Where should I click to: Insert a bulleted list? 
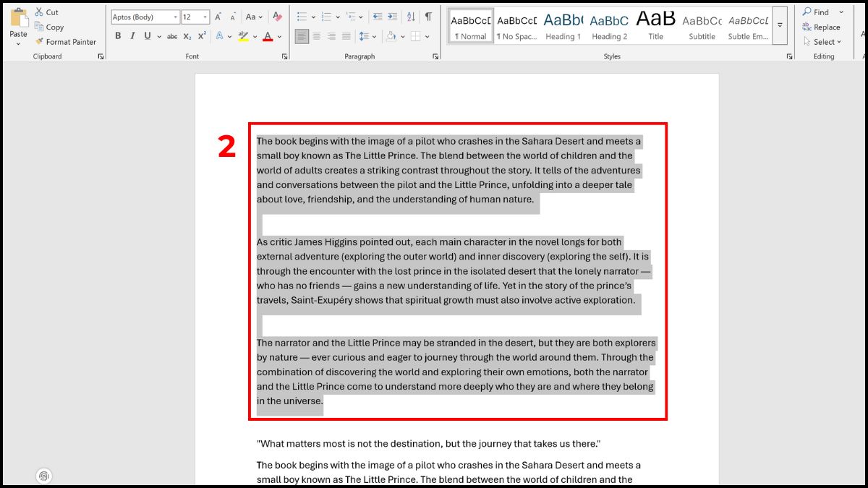[302, 17]
